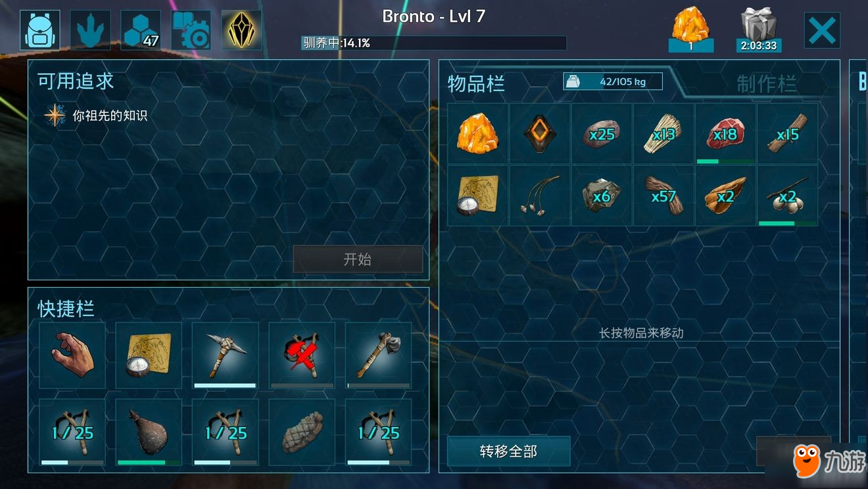Click the 开始 start button
This screenshot has height=489, width=868.
[358, 259]
